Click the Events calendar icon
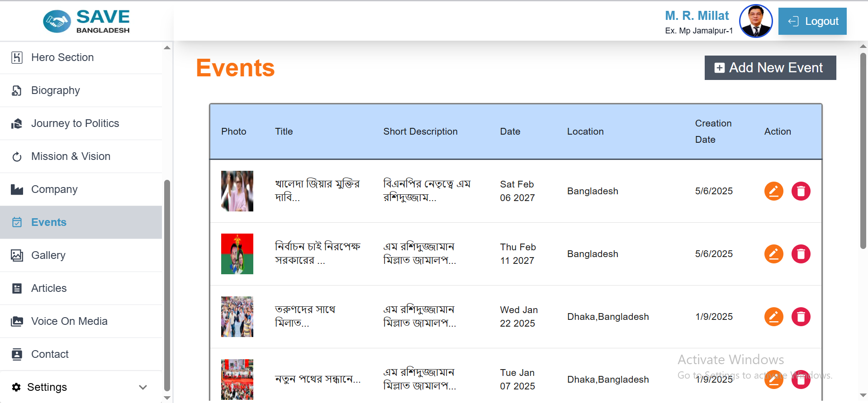The width and height of the screenshot is (868, 403). pyautogui.click(x=17, y=222)
